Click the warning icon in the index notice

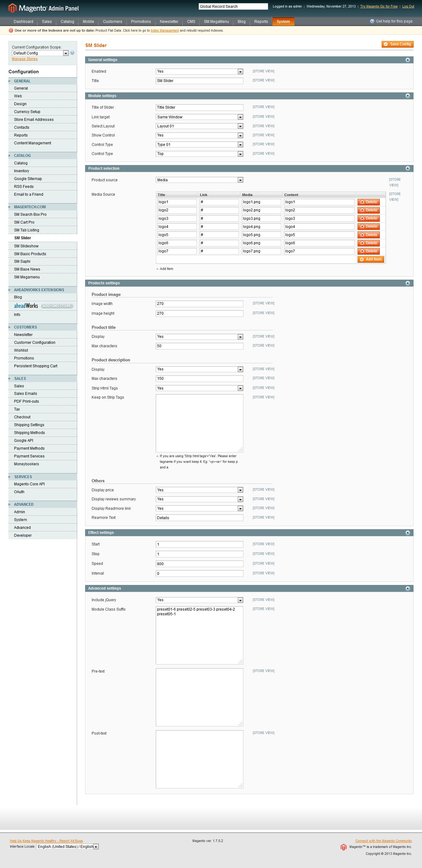coord(11,30)
